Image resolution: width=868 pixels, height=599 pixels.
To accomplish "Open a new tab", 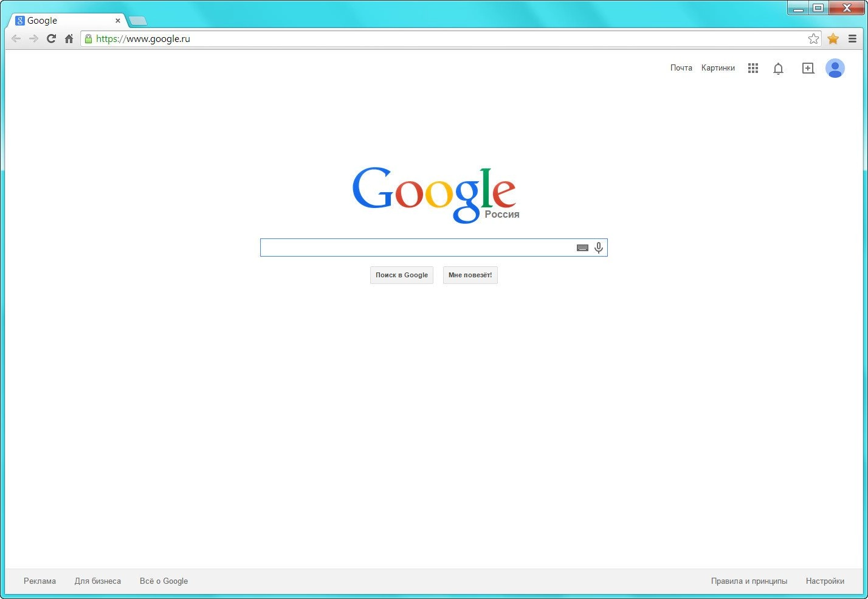I will [x=138, y=21].
